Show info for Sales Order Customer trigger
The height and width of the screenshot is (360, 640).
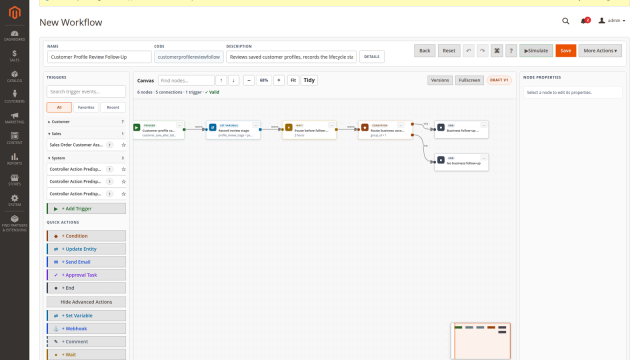pos(109,145)
